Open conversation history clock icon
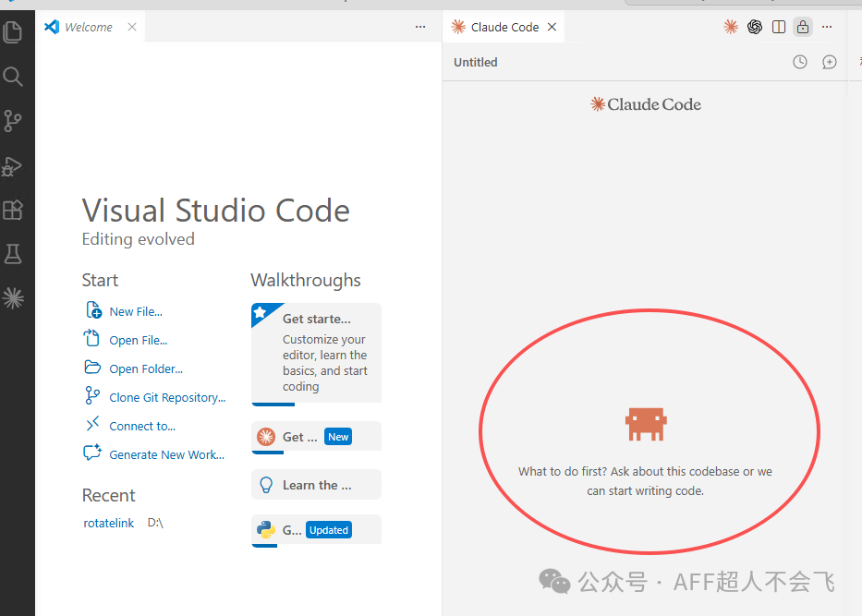Screen dimensions: 862x616 pyautogui.click(x=800, y=62)
